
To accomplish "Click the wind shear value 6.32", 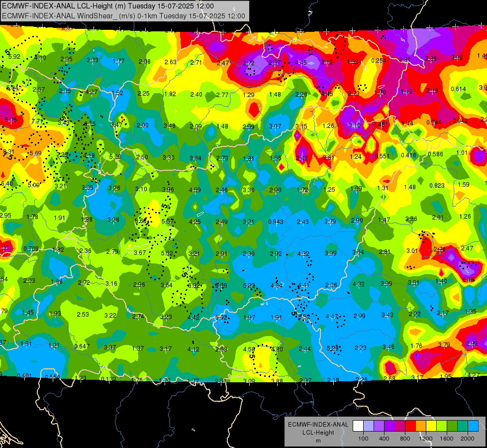I will (194, 285).
